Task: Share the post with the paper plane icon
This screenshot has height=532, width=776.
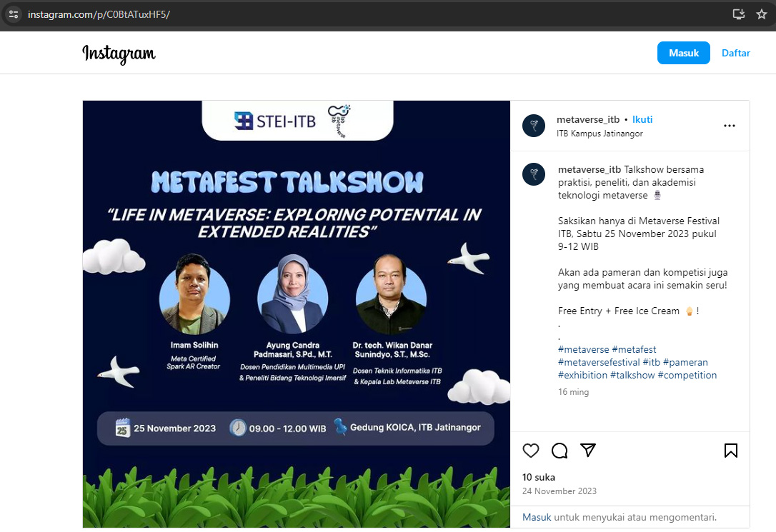Action: click(588, 451)
